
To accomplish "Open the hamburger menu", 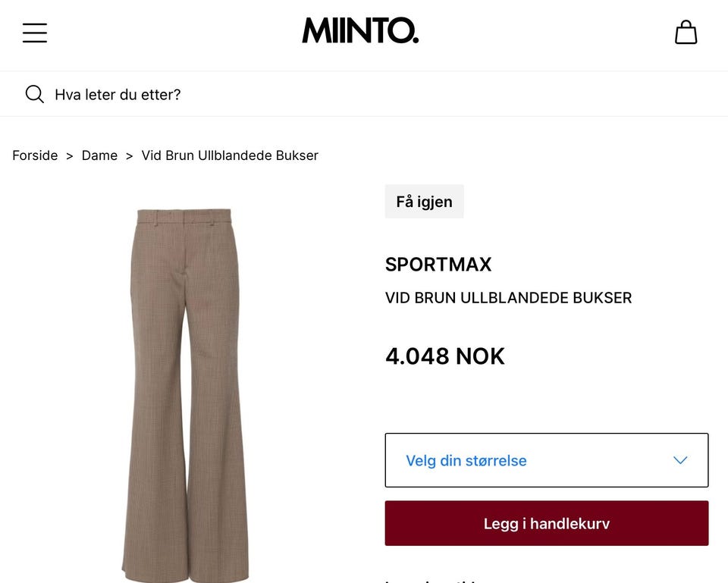I will (x=35, y=33).
